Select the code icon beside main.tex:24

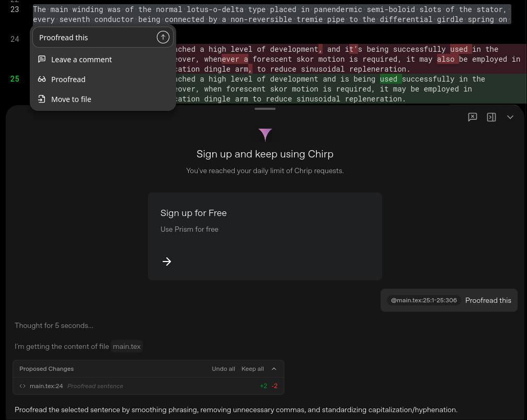point(22,386)
